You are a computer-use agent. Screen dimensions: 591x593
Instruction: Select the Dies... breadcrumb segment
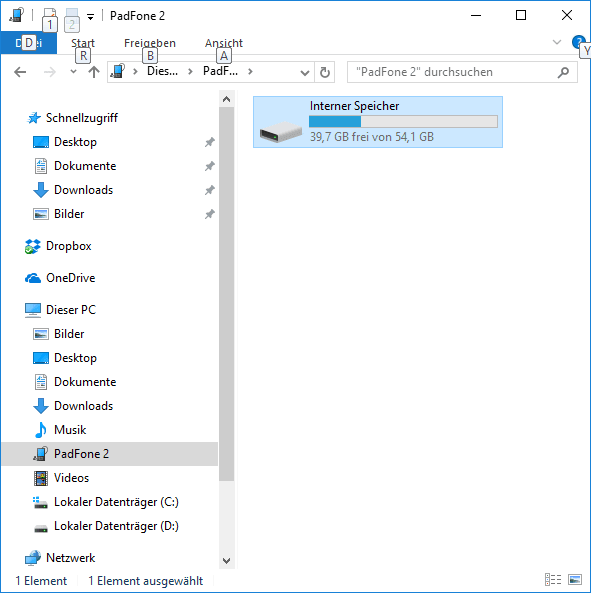tap(162, 71)
